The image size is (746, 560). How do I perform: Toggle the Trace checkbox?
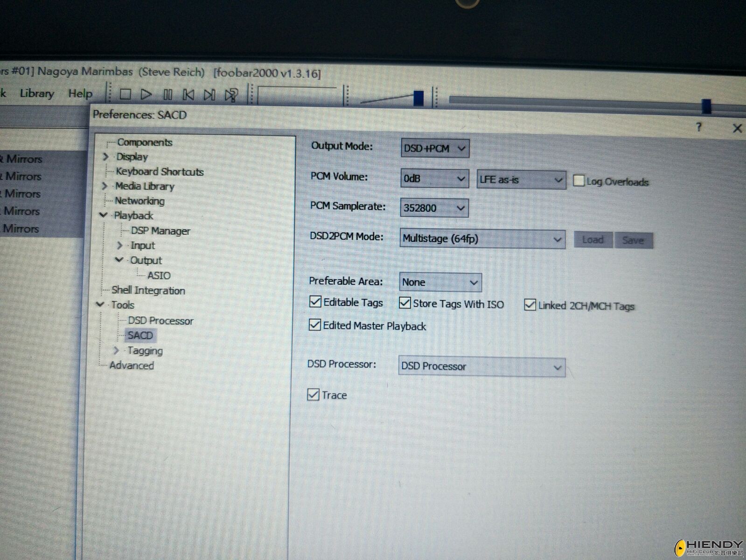(313, 395)
